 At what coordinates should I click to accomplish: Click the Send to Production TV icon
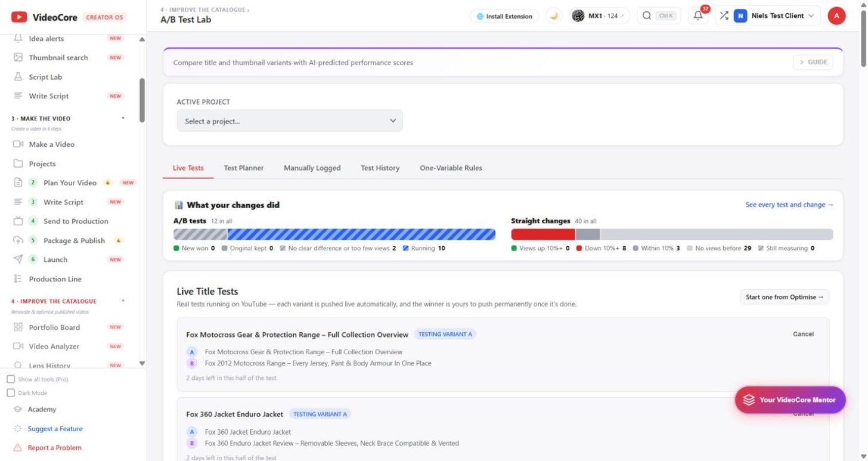tap(18, 221)
